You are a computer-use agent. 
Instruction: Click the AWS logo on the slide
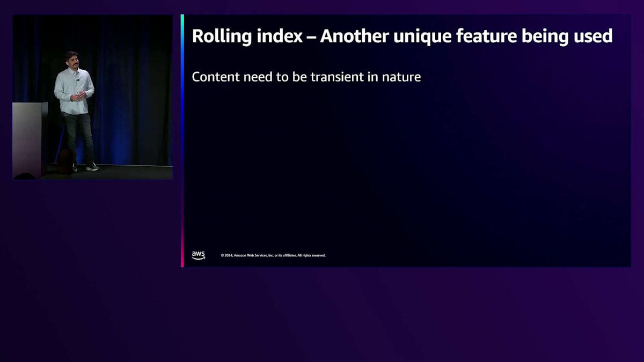(199, 255)
